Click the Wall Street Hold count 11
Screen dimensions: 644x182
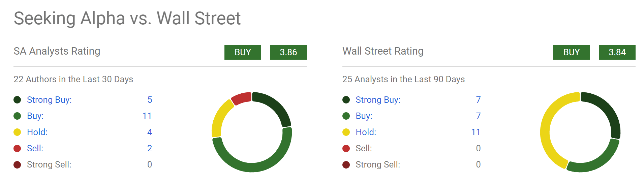point(476,132)
